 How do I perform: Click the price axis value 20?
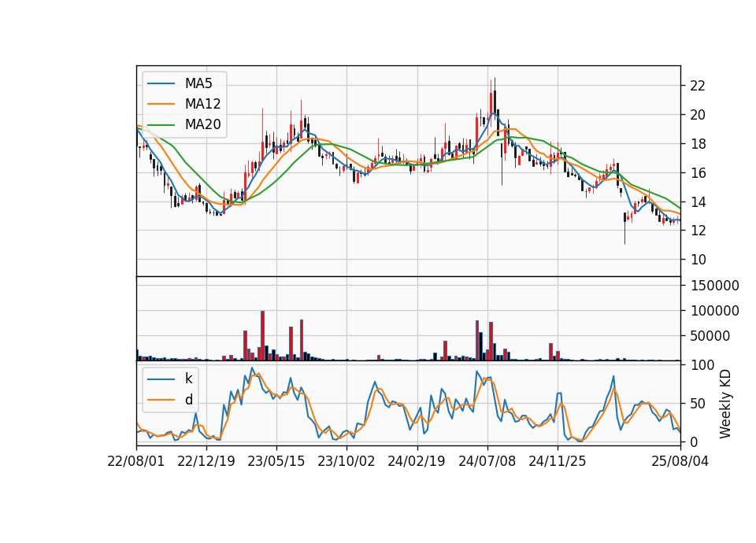coord(698,115)
